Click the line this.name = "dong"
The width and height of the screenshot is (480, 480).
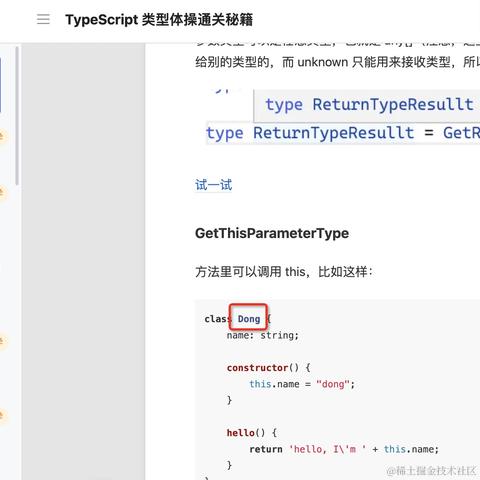click(x=302, y=384)
